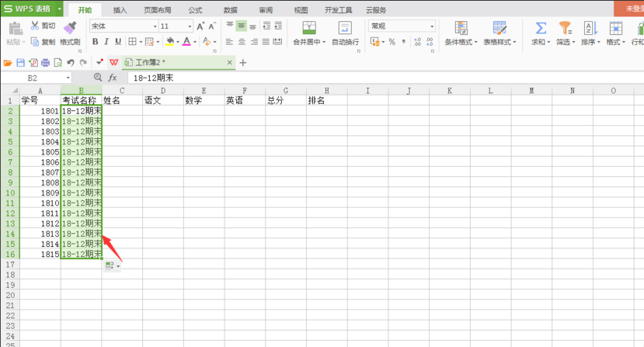Click the 条件格式 (Conditional Format) button
Viewport: 644px width, 347px height.
click(x=461, y=33)
